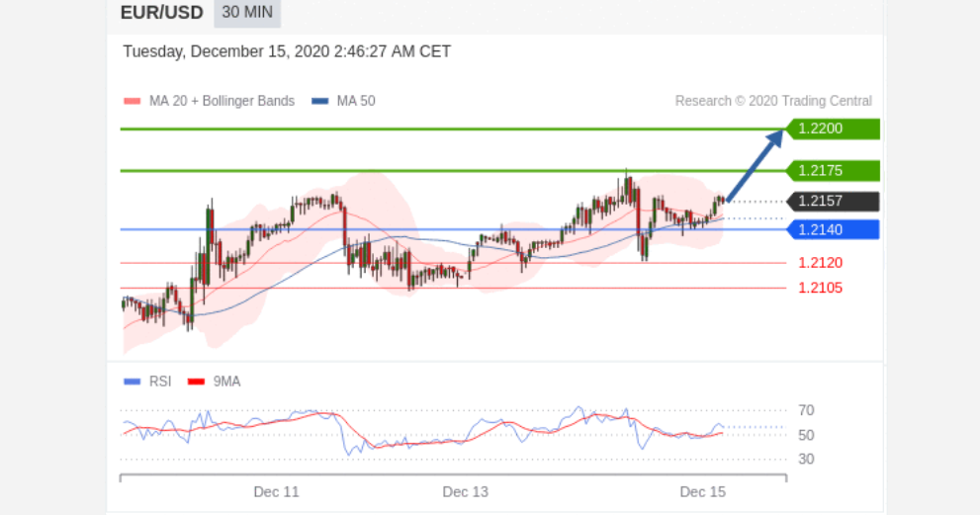Click the Dec 15 date axis label
980x515 pixels.
point(703,492)
